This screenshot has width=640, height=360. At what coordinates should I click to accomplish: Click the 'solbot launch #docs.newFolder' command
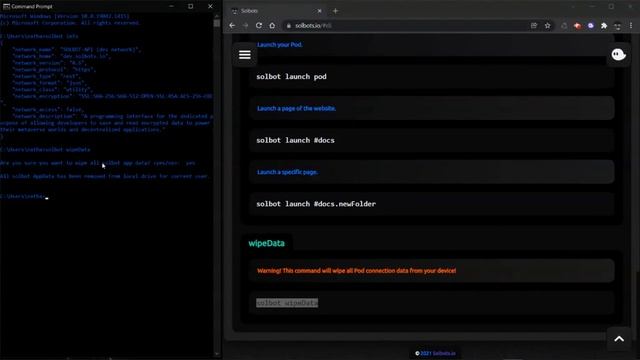(x=316, y=204)
